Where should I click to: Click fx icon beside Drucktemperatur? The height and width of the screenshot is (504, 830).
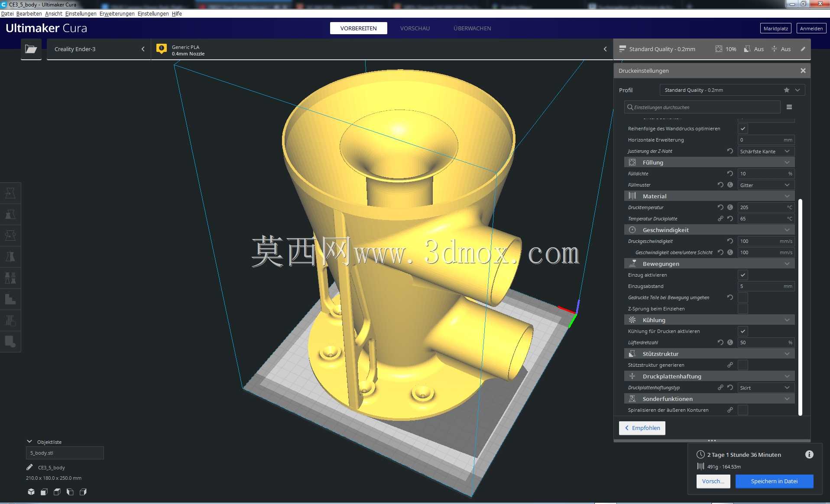coord(730,207)
